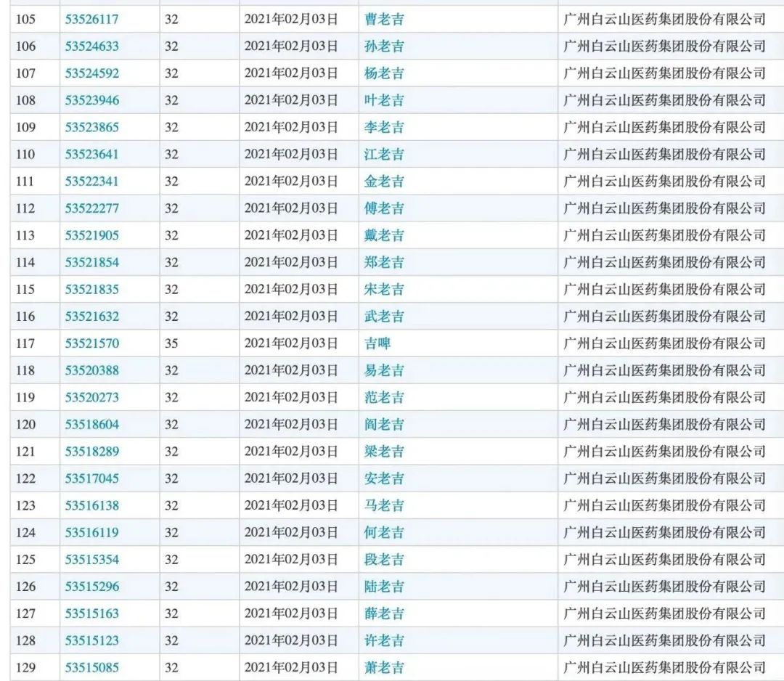Open application number 53523641
The image size is (784, 681).
click(x=92, y=155)
